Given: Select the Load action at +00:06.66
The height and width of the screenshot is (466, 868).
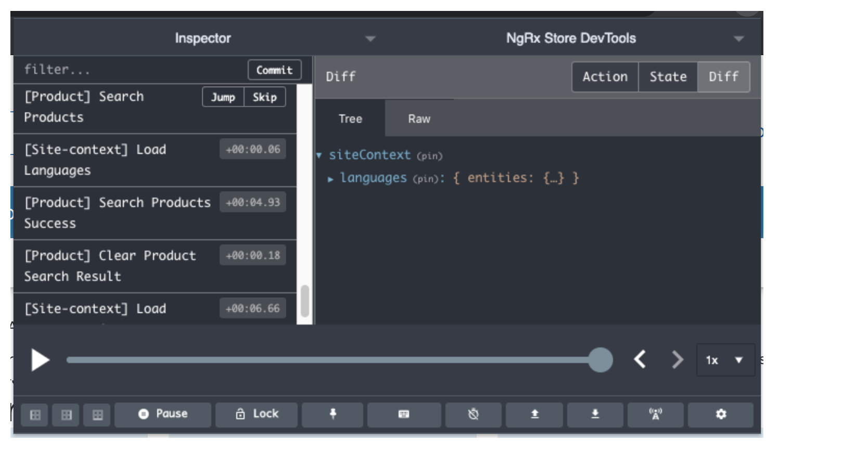Looking at the screenshot, I should tap(155, 309).
